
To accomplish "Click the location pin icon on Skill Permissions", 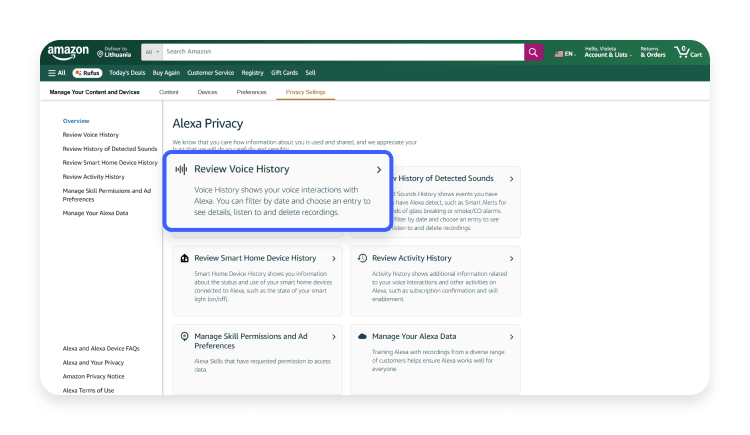I will pos(185,336).
